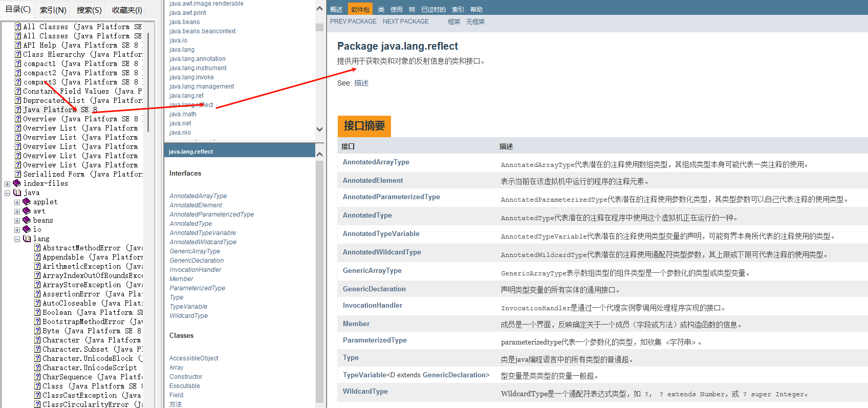Screen dimensions: 868x408
Task: Select AccessibleObject in the Classes list
Action: tap(193, 358)
